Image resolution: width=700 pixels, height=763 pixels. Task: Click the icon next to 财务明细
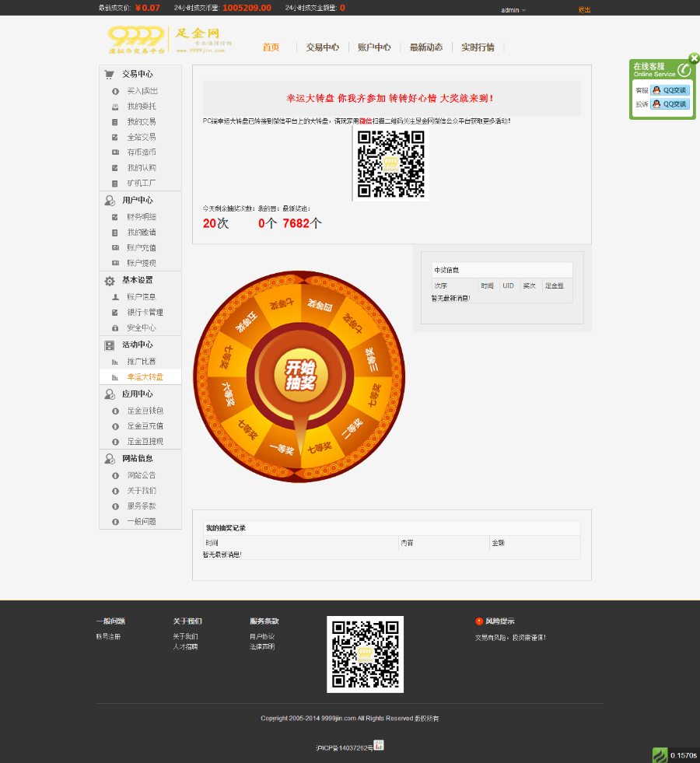pos(115,217)
